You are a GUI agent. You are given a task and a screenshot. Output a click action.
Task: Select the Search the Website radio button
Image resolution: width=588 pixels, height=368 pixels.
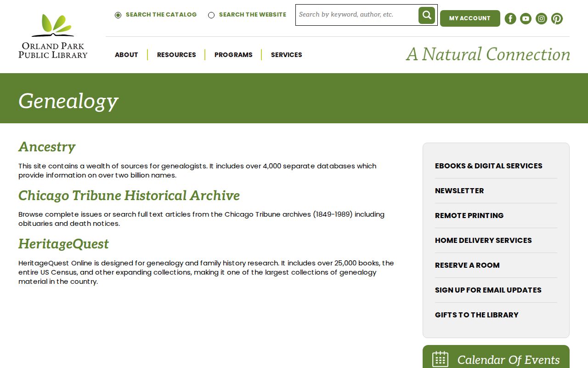211,15
